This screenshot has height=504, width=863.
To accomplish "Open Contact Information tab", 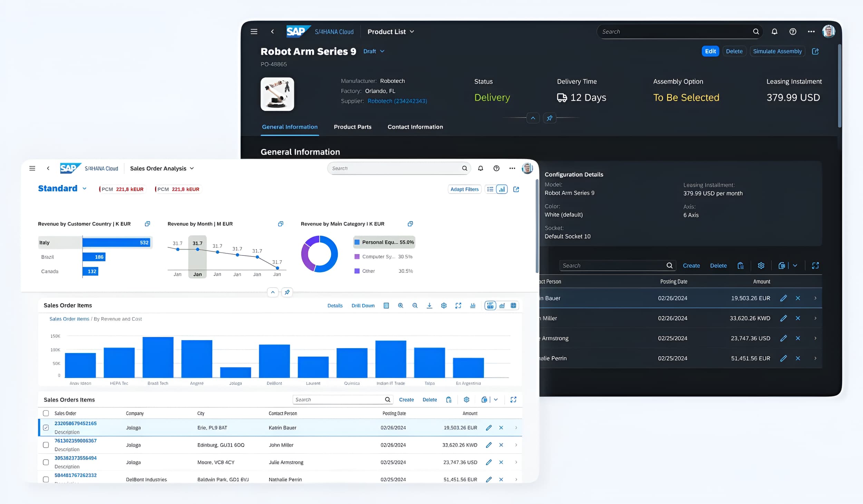I will pyautogui.click(x=415, y=127).
